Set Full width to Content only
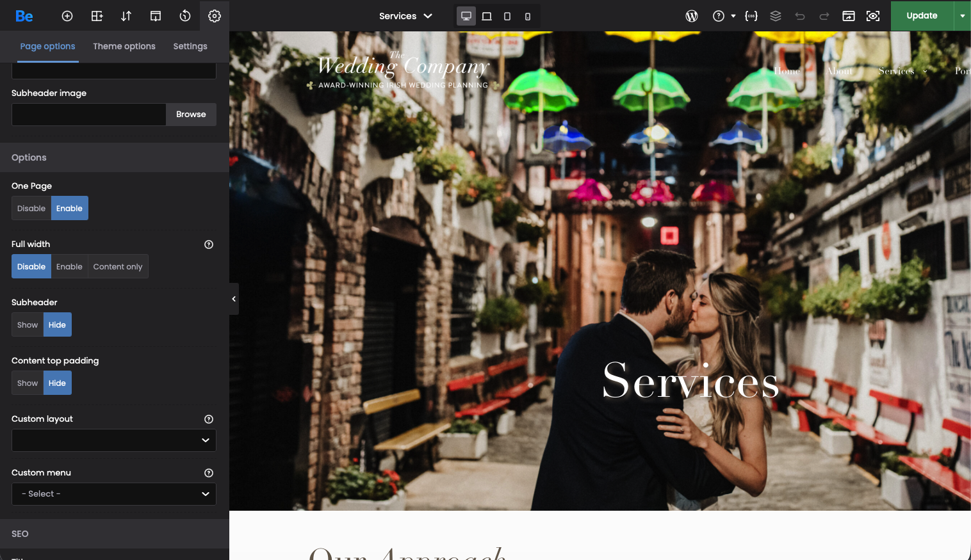This screenshot has width=971, height=560. [118, 267]
